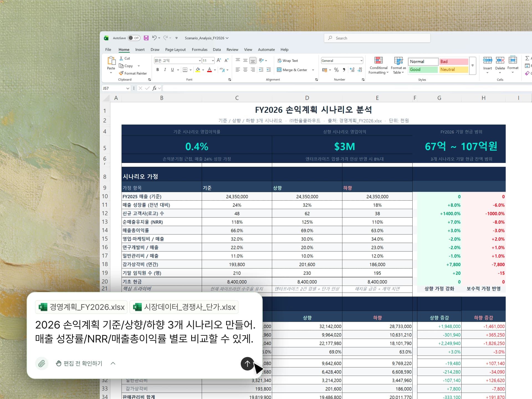Click the Merge & Center button

coord(292,70)
